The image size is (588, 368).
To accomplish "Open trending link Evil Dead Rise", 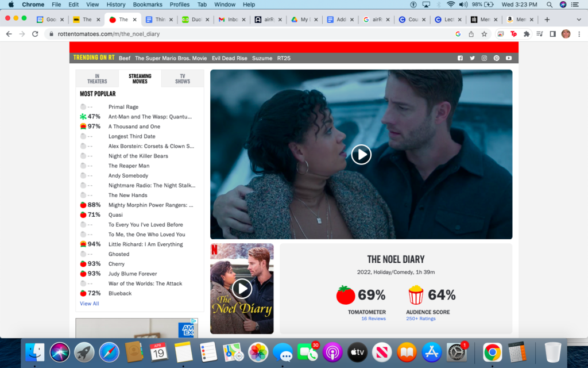I will (x=230, y=58).
